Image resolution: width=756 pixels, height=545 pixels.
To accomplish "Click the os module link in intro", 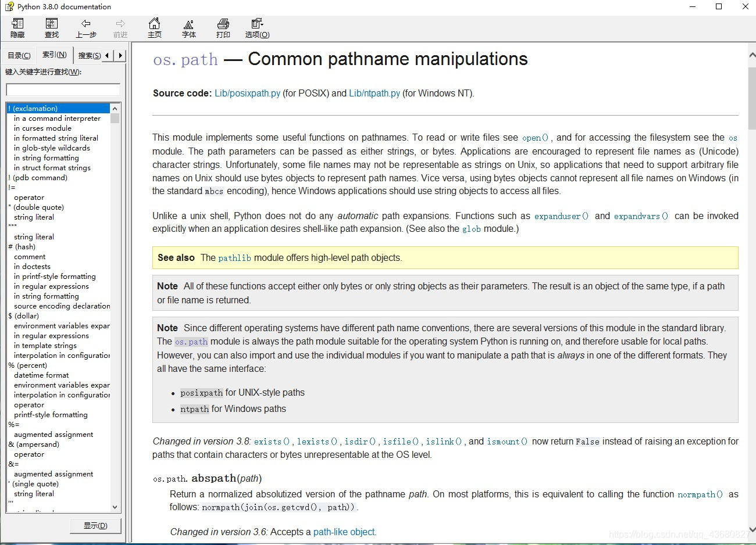I will point(733,138).
